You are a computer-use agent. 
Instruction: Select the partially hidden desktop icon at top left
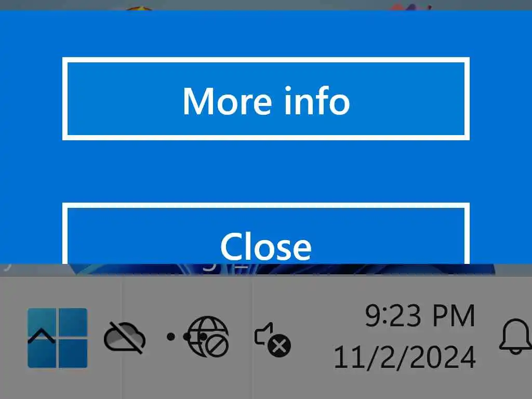[x=139, y=8]
